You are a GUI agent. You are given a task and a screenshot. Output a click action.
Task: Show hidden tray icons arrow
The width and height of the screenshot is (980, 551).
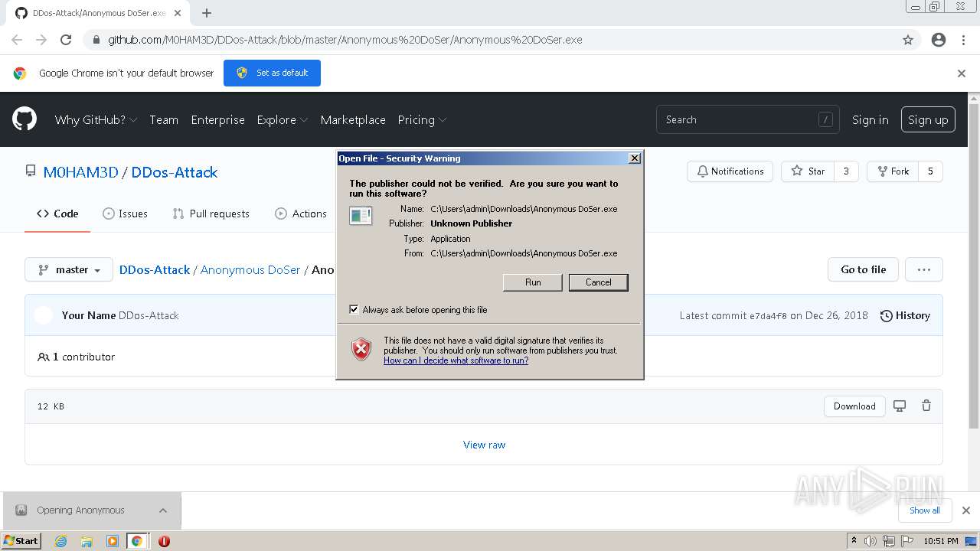click(x=854, y=541)
